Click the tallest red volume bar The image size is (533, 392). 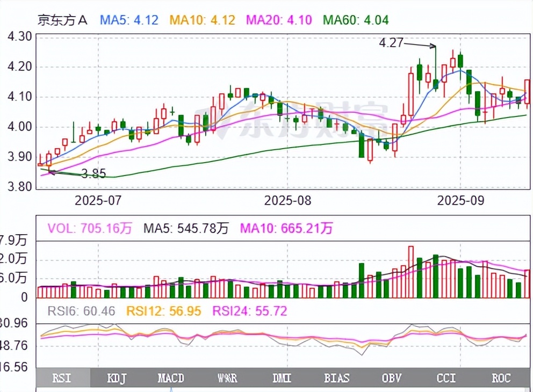coord(411,272)
